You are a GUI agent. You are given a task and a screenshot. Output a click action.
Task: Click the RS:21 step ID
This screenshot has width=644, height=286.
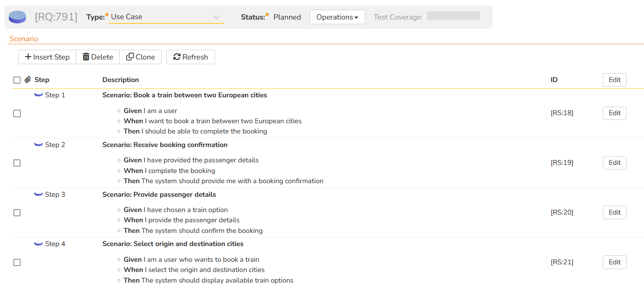pos(562,262)
